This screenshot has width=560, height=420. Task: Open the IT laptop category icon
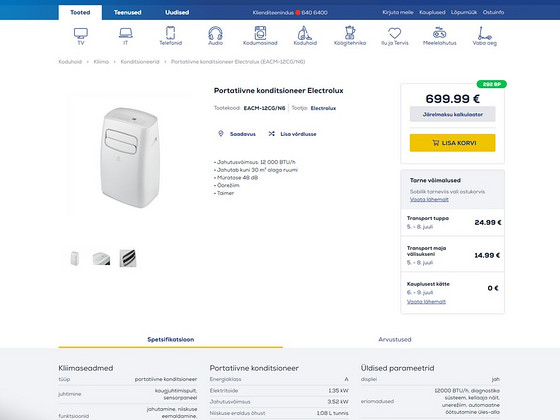pyautogui.click(x=126, y=33)
